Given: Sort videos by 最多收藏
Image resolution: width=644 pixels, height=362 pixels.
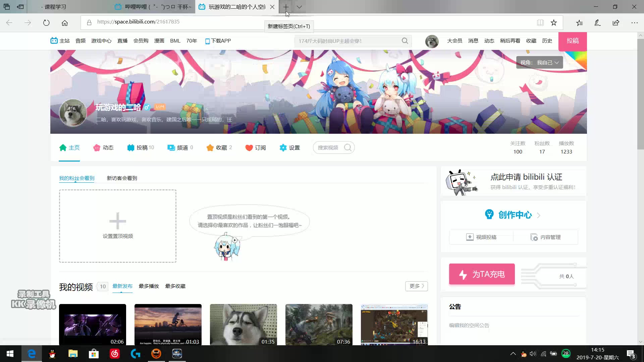Looking at the screenshot, I should 175,286.
